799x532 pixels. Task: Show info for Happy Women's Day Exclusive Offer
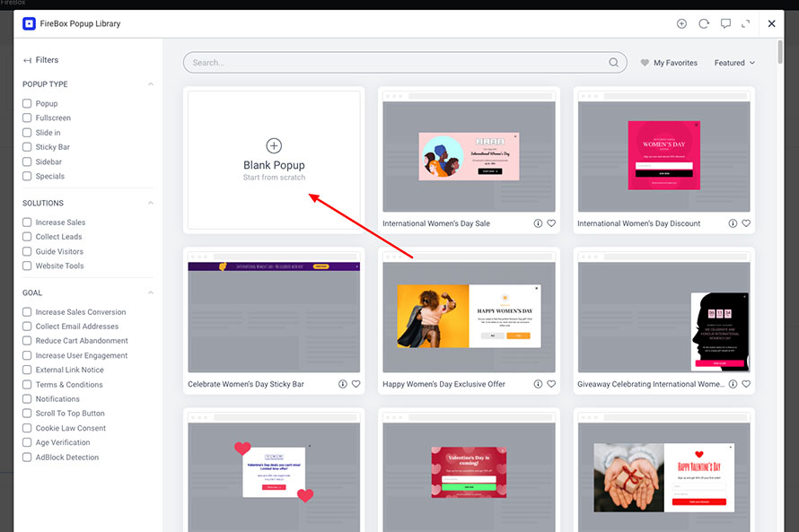(538, 384)
